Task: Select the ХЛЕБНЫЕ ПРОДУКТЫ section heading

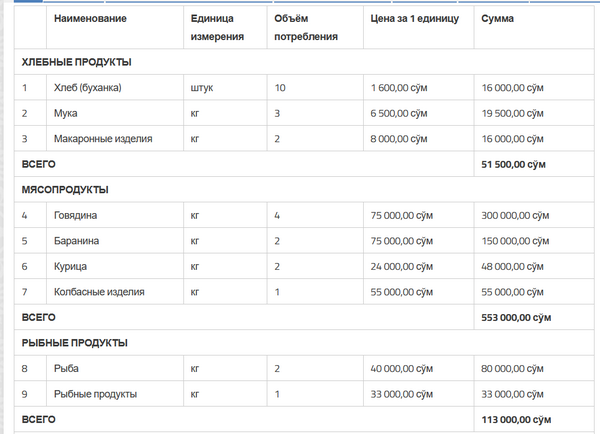Action: coord(77,62)
